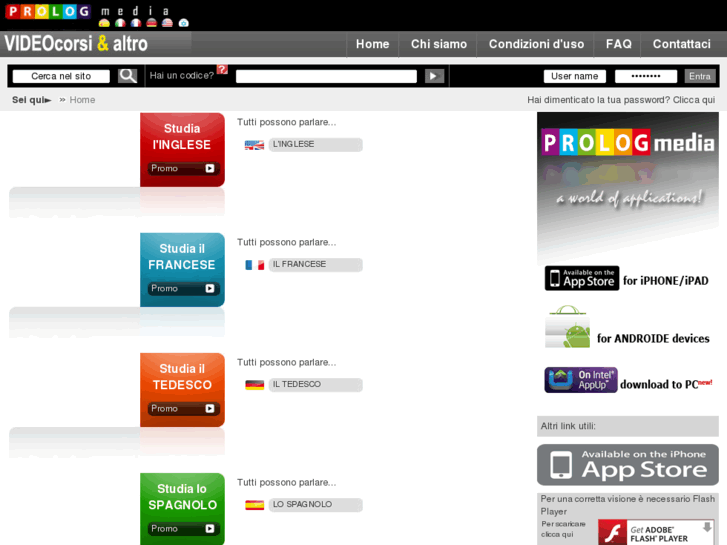Click the French flag beside IL FRANCESE

(255, 265)
